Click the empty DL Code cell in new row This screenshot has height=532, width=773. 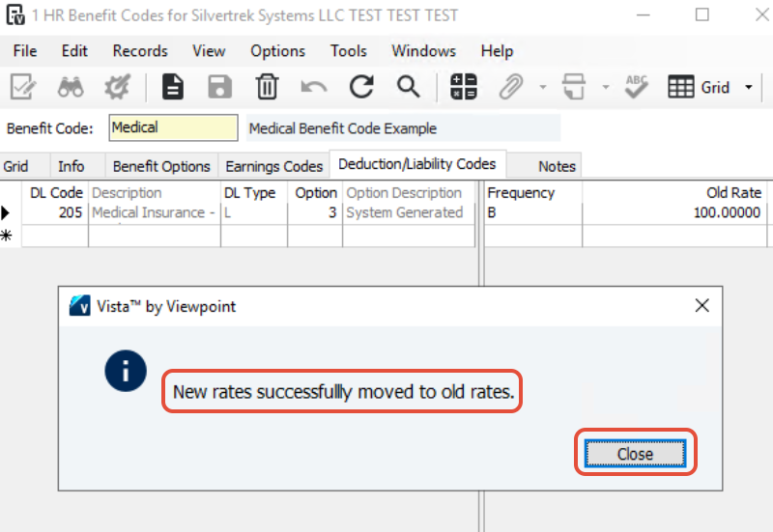pos(55,236)
